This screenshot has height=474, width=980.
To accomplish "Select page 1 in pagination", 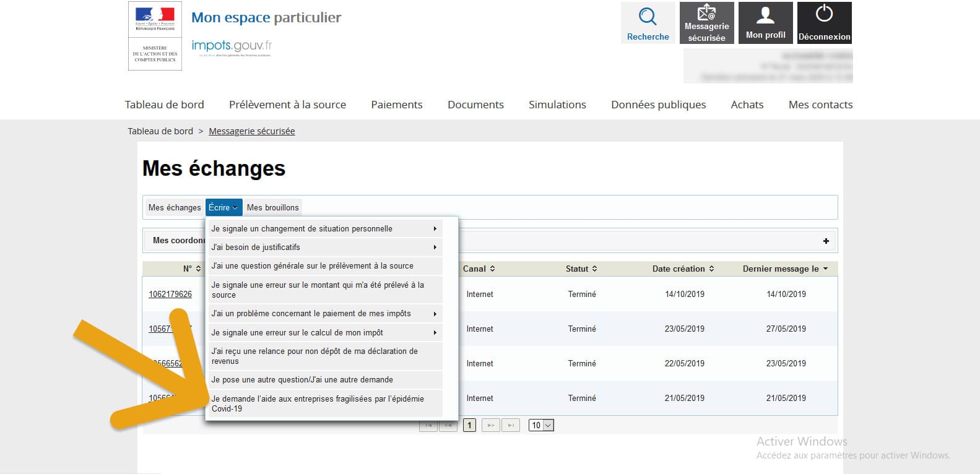I will click(x=470, y=425).
